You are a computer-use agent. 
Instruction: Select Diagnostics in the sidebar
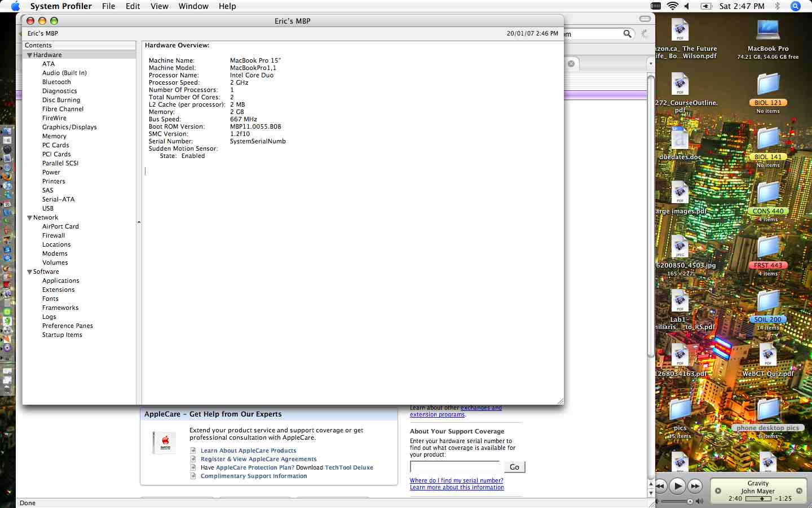click(59, 91)
